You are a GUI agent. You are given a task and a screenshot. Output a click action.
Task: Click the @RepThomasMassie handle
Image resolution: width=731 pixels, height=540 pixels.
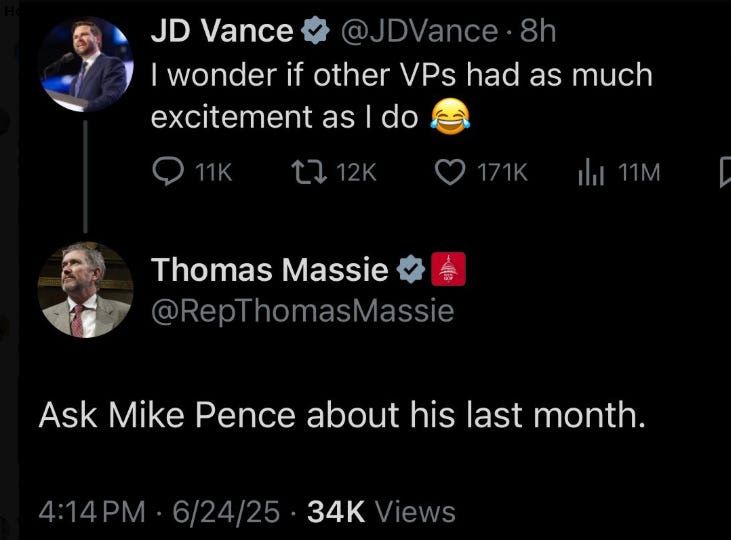[302, 311]
